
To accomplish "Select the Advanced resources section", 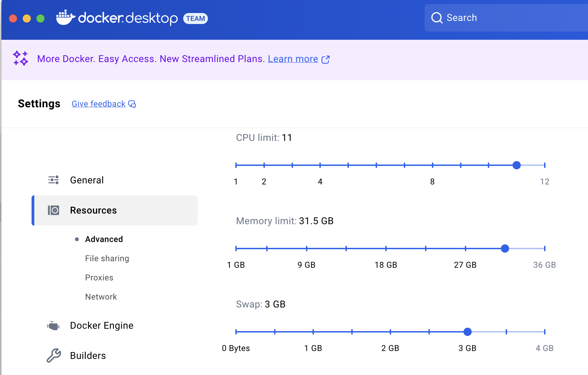I will point(104,239).
